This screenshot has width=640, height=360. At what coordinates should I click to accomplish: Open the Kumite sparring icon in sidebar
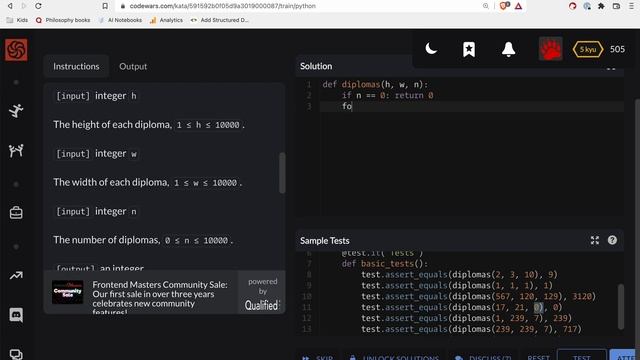coord(16,151)
